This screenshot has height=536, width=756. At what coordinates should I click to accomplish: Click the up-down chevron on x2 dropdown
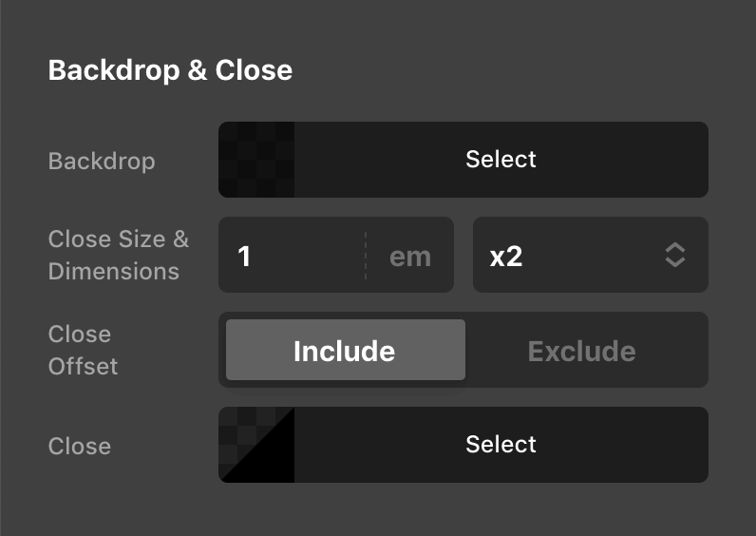tap(674, 256)
